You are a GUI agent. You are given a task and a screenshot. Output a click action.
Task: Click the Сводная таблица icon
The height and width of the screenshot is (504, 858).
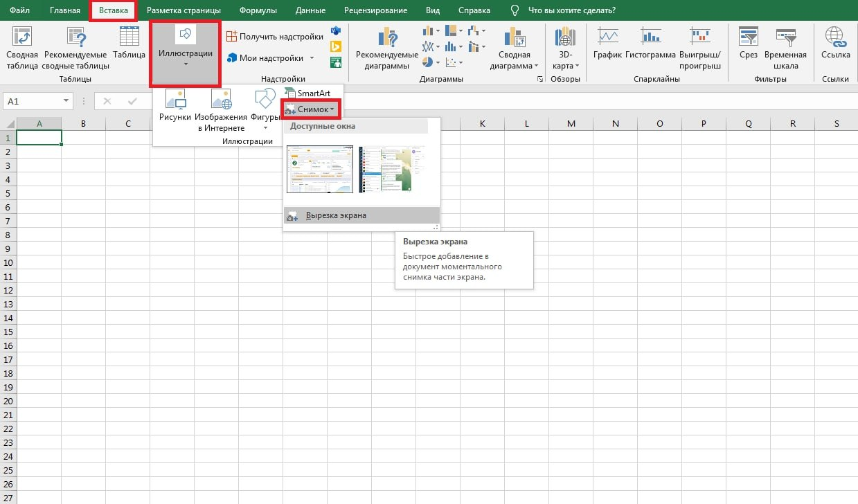pyautogui.click(x=22, y=38)
